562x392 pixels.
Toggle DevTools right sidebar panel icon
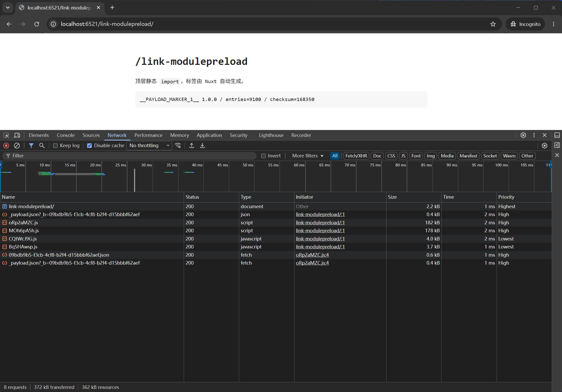[557, 145]
